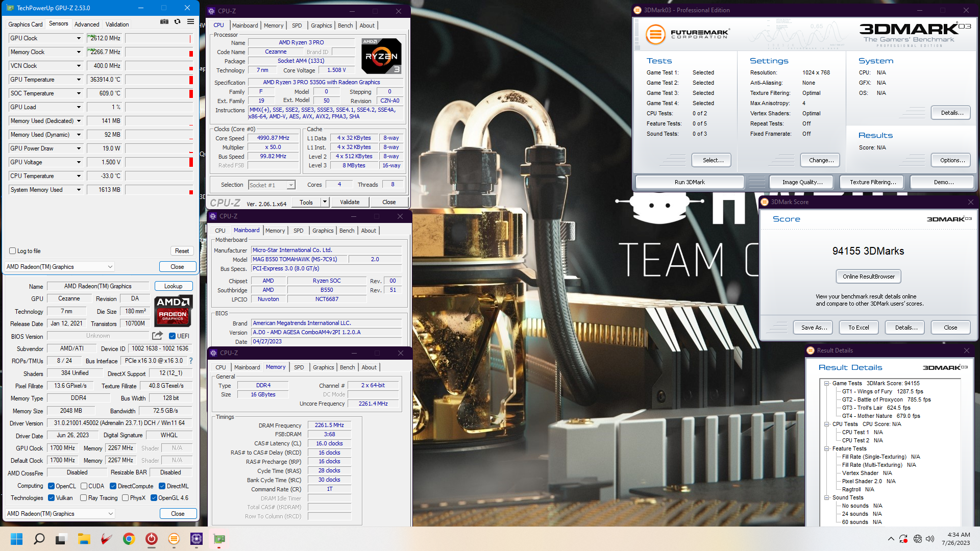Screen dimensions: 980x551
Task: Click taskbar clock and date
Action: coord(955,539)
